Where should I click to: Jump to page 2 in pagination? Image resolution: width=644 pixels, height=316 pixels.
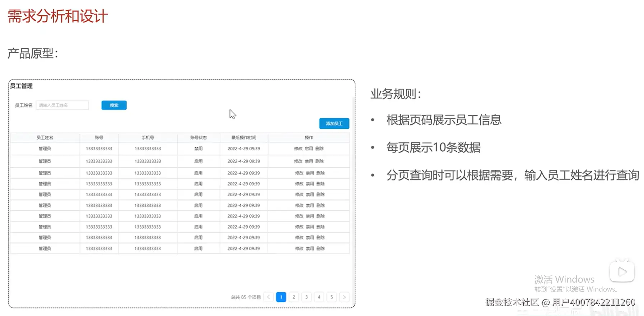[294, 297]
